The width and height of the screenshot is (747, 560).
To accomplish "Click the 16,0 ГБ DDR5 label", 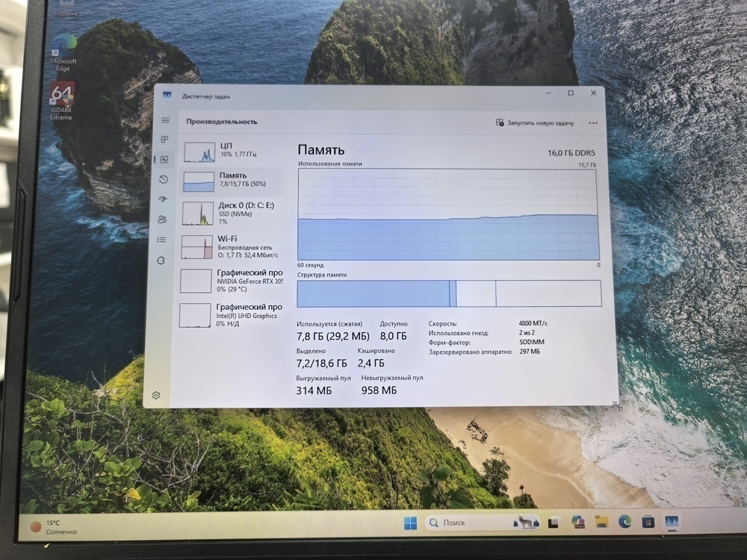I will [571, 153].
